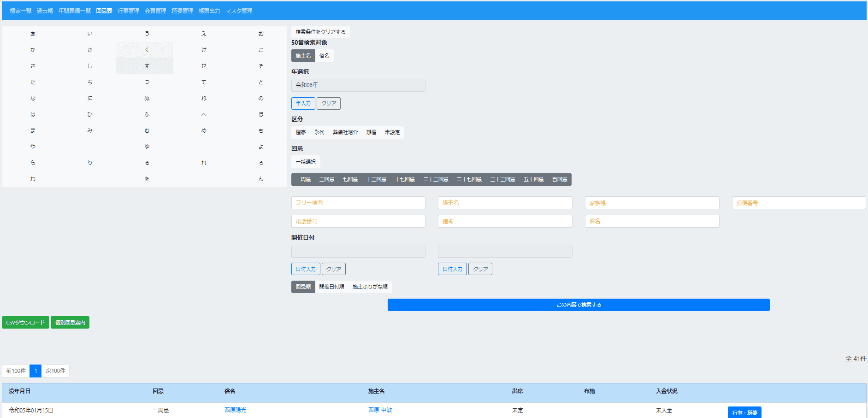
Task: Toggle the 十三回忌 anniversary filter
Action: pyautogui.click(x=376, y=179)
